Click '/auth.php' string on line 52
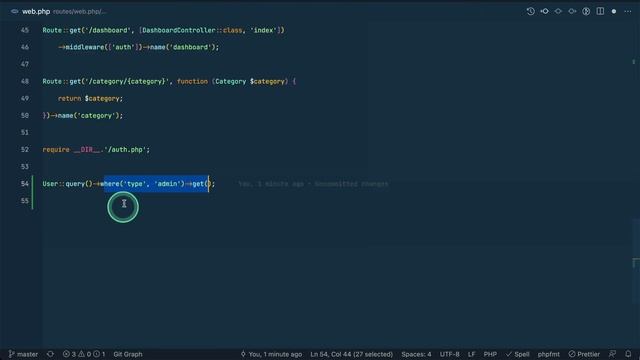Screen dimensions: 640x360 point(125,150)
